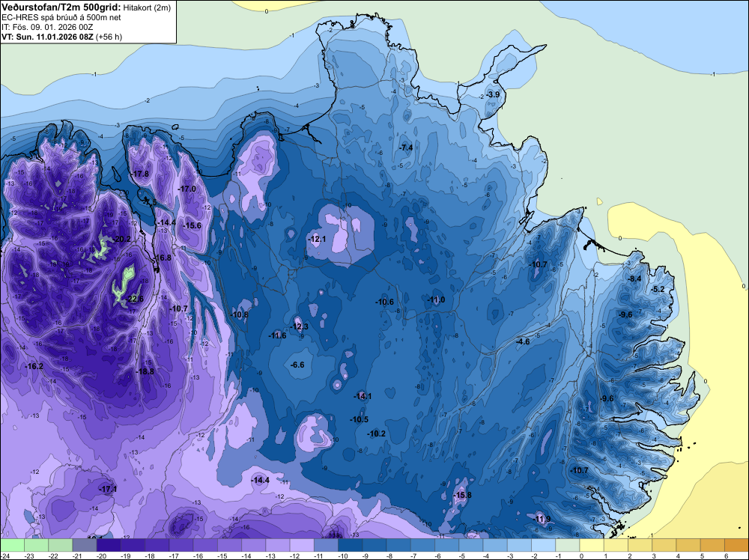Click the -18.8 temperature label

click(145, 371)
